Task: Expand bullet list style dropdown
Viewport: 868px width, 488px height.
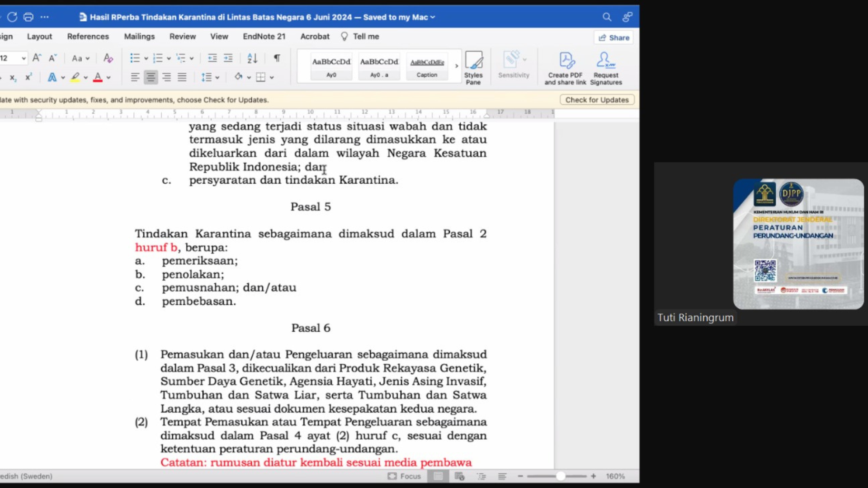Action: tap(146, 58)
